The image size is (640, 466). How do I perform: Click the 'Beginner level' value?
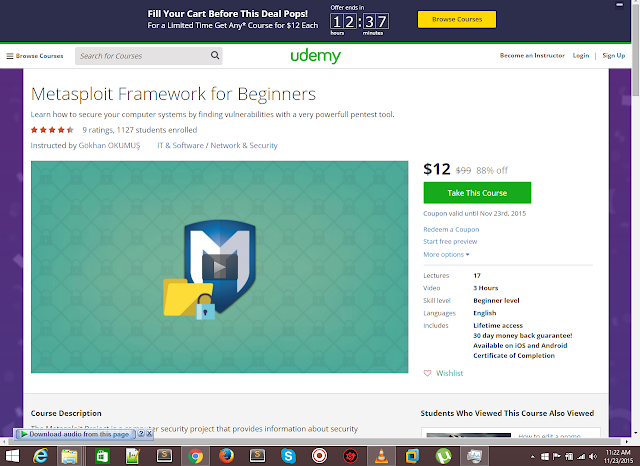click(x=496, y=300)
